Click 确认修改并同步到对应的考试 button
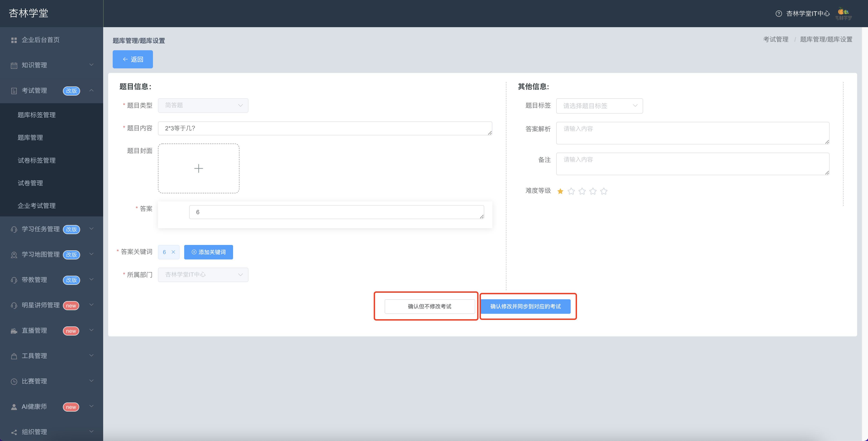 click(525, 306)
